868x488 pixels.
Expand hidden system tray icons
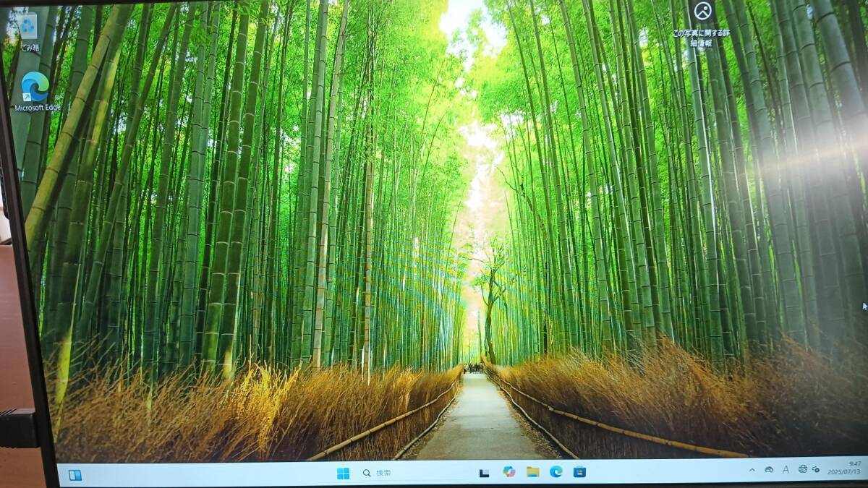tap(752, 470)
